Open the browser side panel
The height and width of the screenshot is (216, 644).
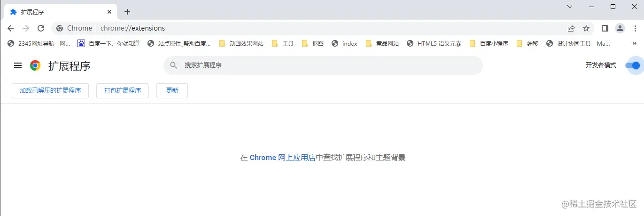point(605,28)
